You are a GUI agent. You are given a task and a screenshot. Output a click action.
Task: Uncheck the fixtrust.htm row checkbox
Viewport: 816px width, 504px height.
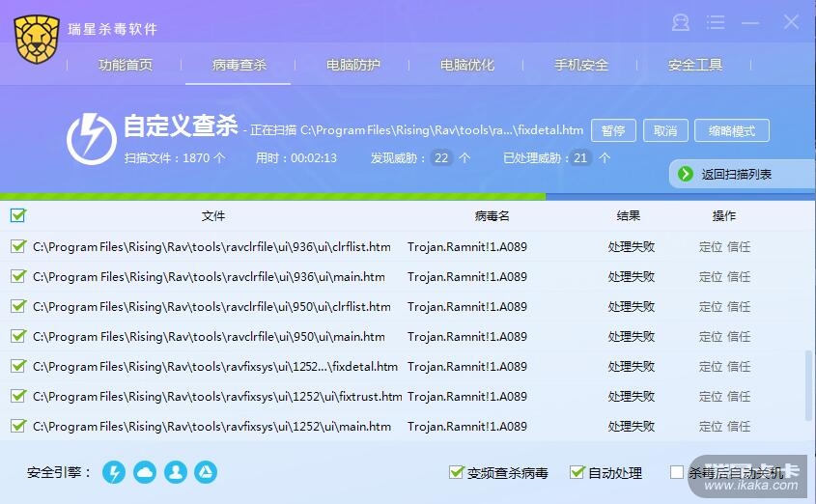pyautogui.click(x=18, y=396)
